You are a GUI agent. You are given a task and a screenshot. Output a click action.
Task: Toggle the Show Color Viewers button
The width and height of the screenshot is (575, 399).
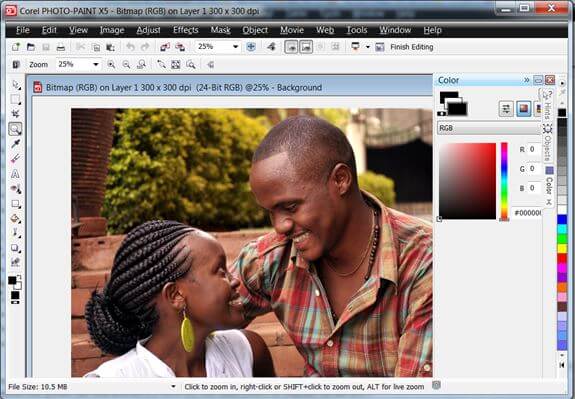click(x=523, y=109)
